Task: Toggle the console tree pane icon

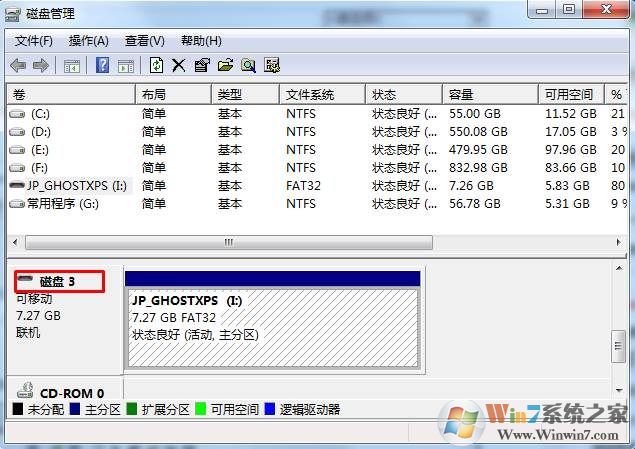Action: tap(72, 66)
